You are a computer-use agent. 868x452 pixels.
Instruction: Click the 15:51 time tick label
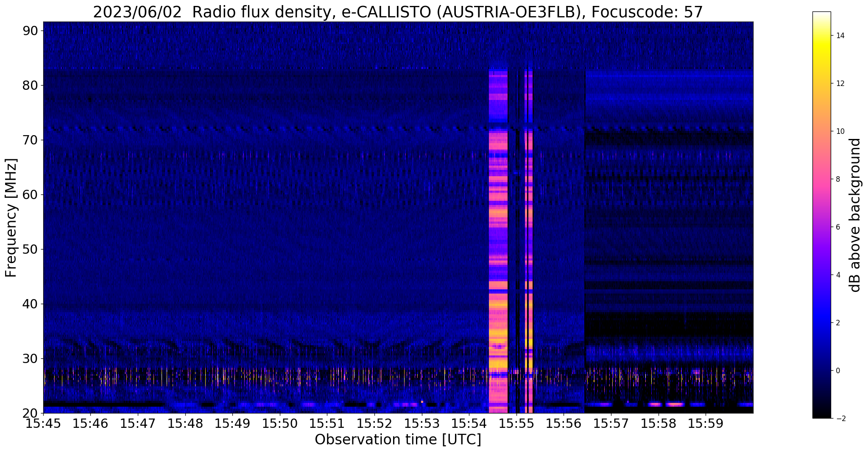click(327, 423)
